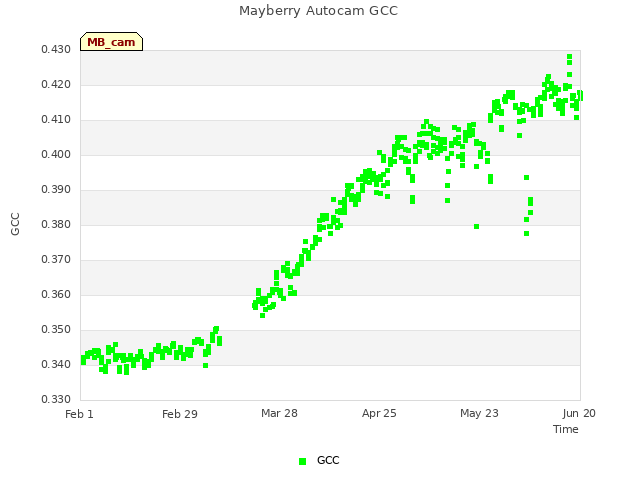Click the 0.330 y-axis value
Image resolution: width=640 pixels, height=480 pixels.
(x=56, y=399)
